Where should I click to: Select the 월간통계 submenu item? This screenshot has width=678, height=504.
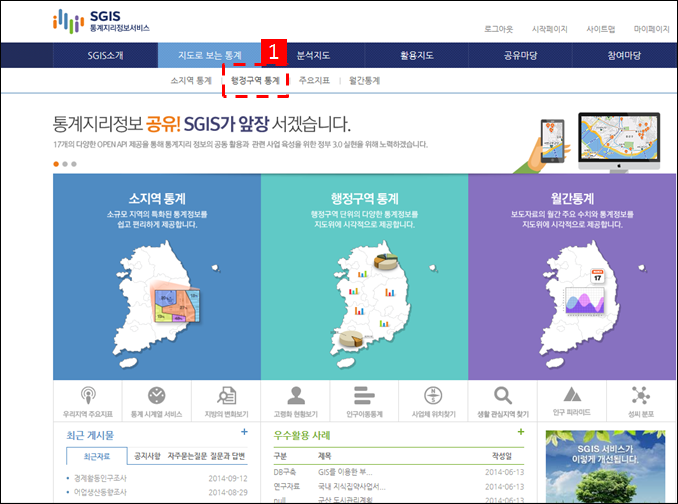[365, 80]
